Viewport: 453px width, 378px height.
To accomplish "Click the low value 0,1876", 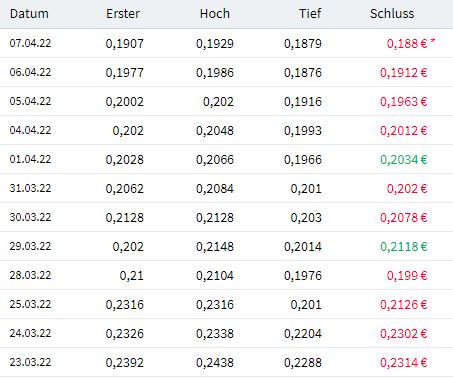I will (303, 73).
